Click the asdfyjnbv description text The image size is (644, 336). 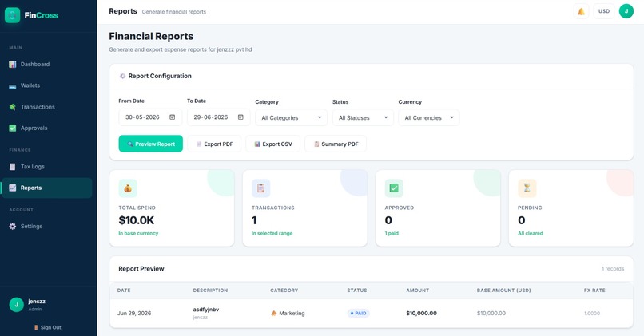[206, 310]
